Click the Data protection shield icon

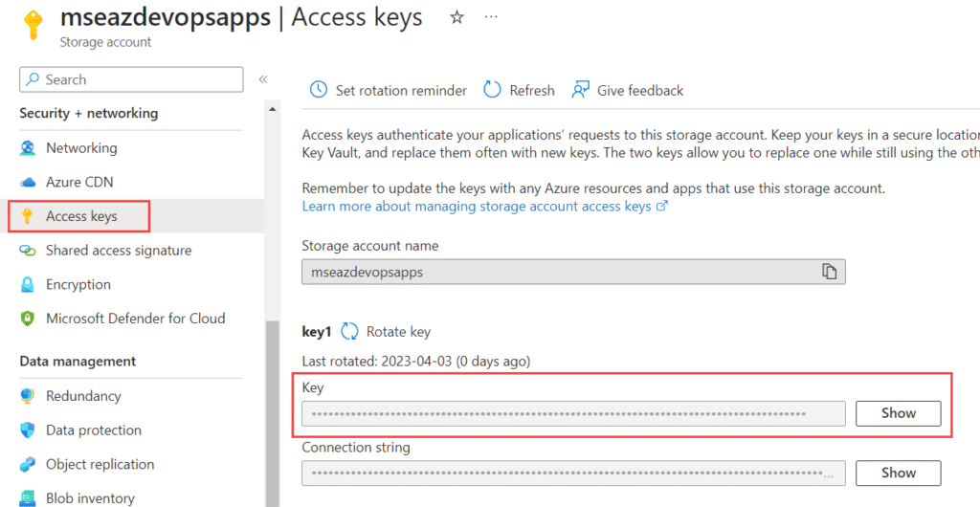point(28,430)
